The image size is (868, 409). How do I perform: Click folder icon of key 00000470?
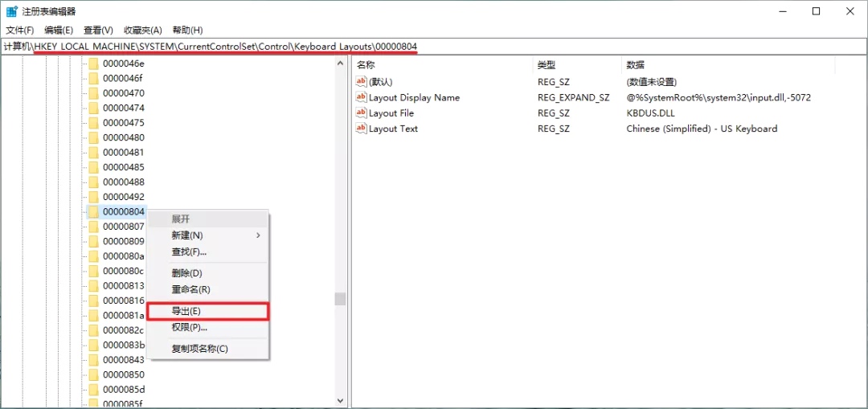click(x=93, y=93)
